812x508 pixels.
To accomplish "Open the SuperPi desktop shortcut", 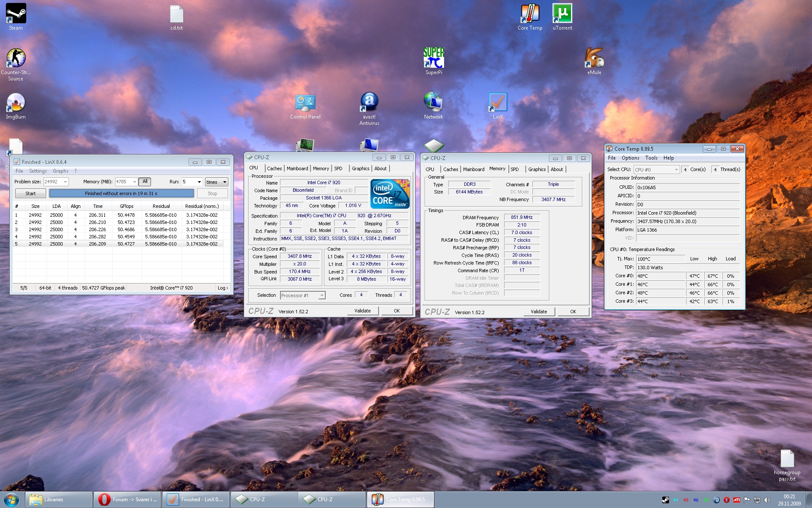I will click(x=433, y=58).
